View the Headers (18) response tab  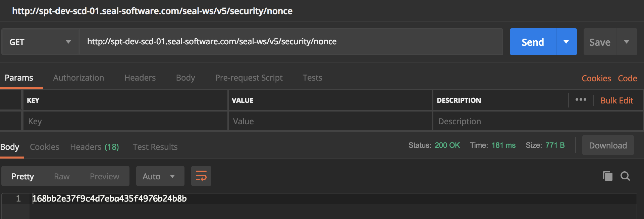[94, 147]
